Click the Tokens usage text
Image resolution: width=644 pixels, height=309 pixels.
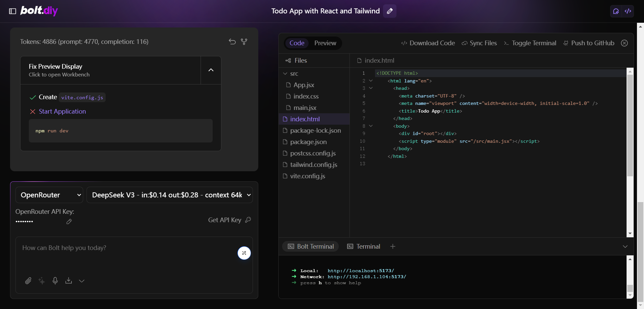tap(84, 42)
